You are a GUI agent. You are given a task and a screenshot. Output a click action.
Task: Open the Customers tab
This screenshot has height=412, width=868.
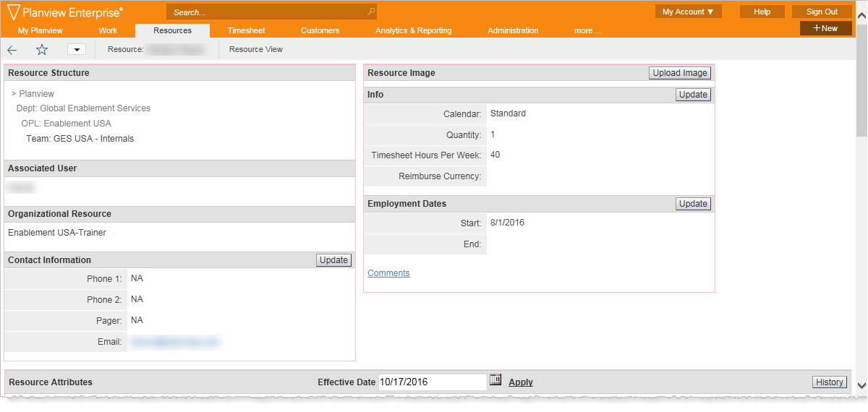(x=320, y=30)
